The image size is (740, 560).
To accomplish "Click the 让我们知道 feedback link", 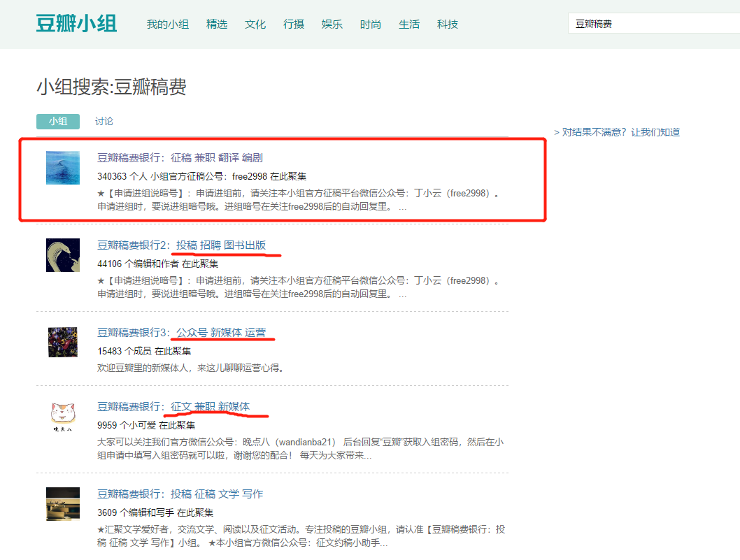I will 655,132.
